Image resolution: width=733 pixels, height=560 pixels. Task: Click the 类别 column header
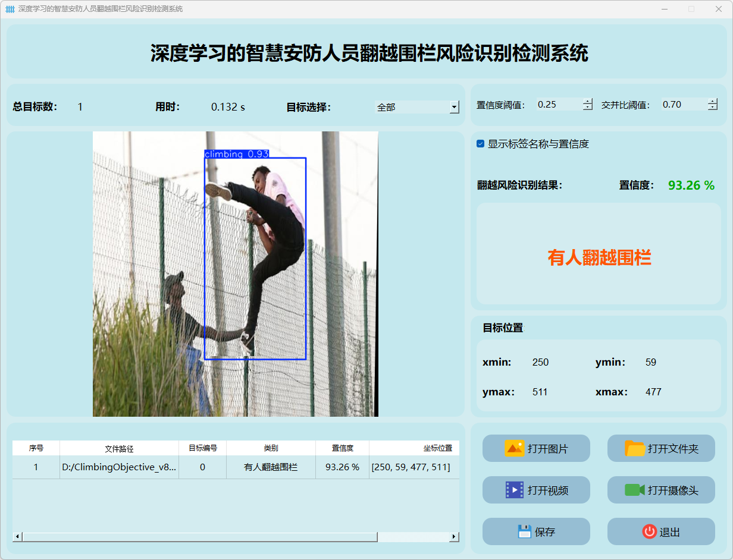271,448
